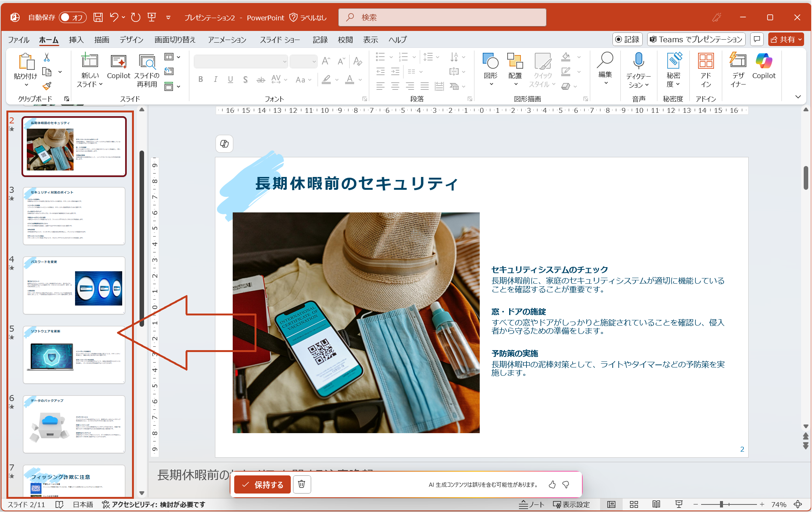Switch to Slide Sorter view icon
The width and height of the screenshot is (812, 512).
click(634, 504)
